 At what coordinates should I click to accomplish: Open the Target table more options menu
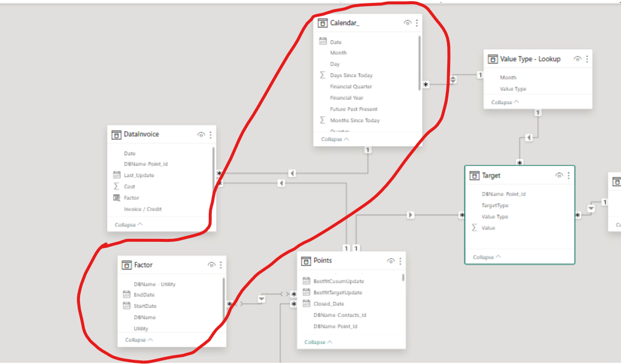point(569,175)
